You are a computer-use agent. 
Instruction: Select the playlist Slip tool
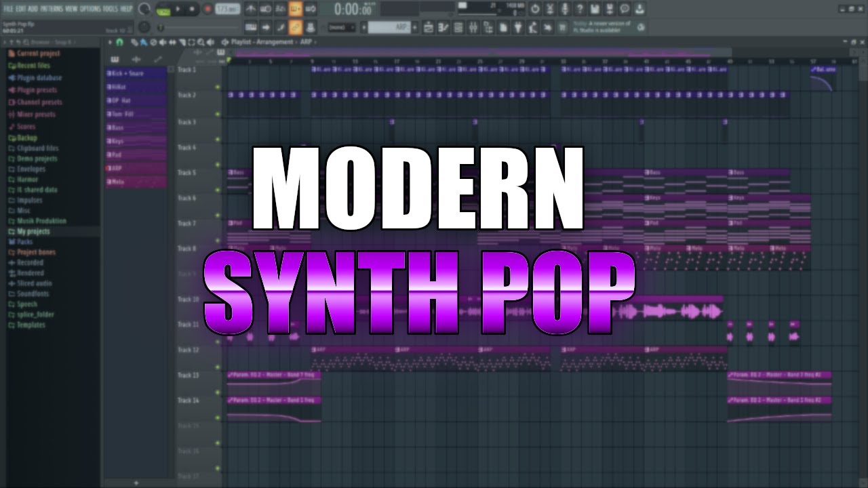(172, 42)
